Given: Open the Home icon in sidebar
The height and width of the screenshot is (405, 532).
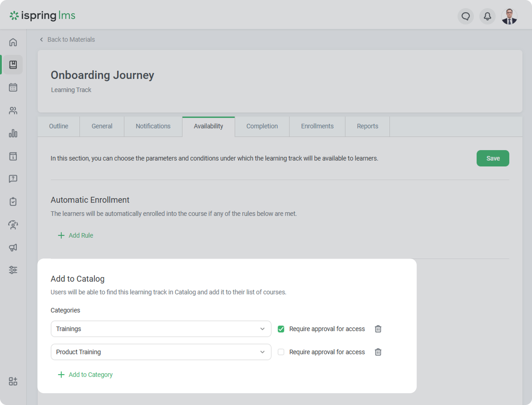Looking at the screenshot, I should coord(13,42).
